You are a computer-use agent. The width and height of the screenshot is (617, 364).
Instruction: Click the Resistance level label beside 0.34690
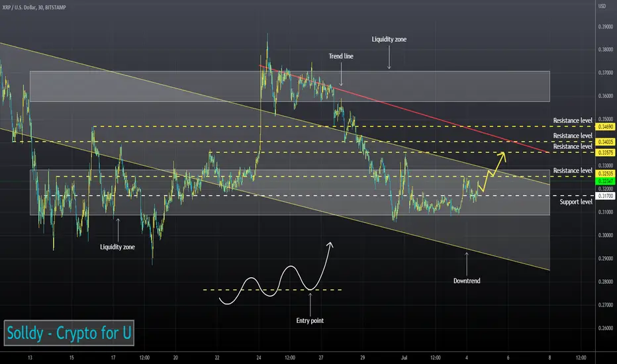click(573, 120)
